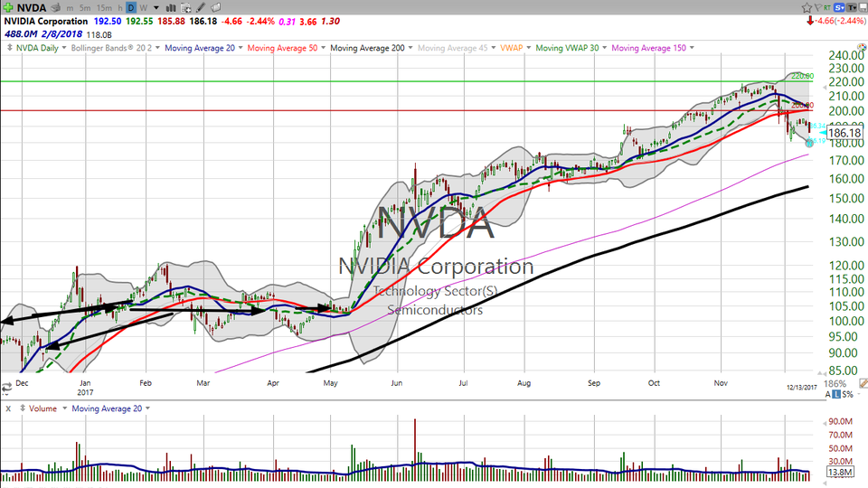Click the NVDA ticker symbol field

click(x=32, y=8)
